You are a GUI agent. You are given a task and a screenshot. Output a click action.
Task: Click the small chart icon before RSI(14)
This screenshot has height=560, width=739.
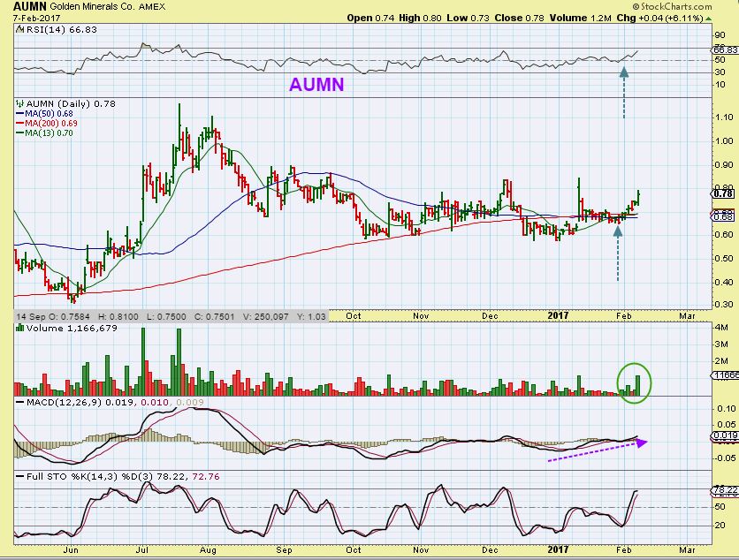click(x=19, y=29)
